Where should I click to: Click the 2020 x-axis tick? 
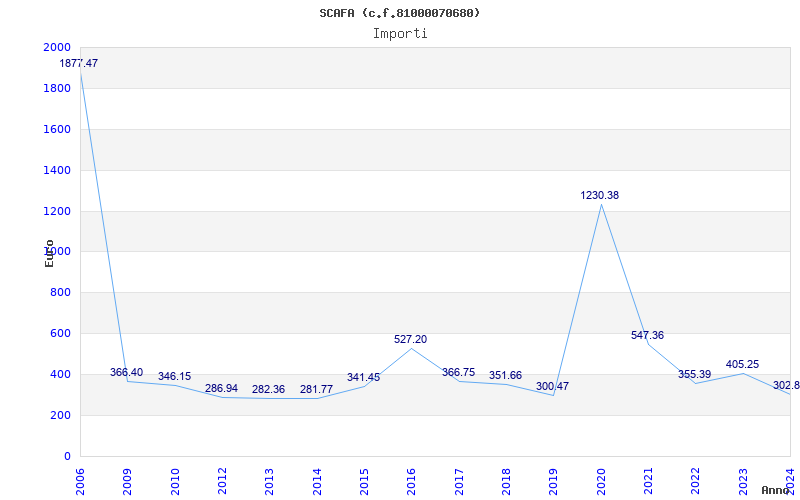click(601, 481)
